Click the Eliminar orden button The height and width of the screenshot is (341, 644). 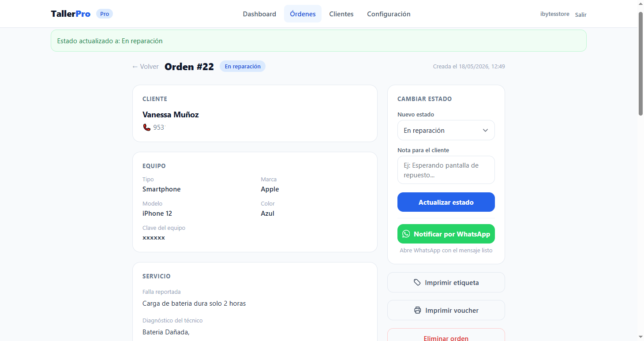[x=446, y=336]
